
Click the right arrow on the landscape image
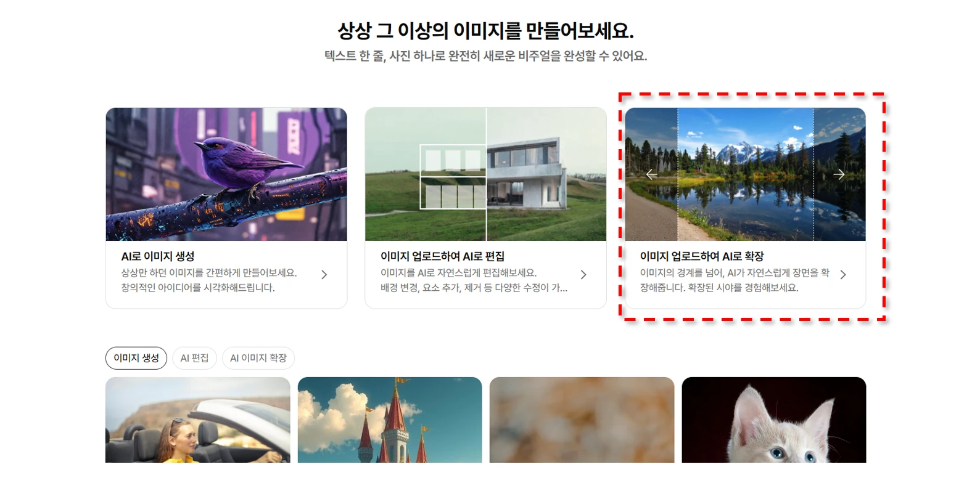click(839, 175)
